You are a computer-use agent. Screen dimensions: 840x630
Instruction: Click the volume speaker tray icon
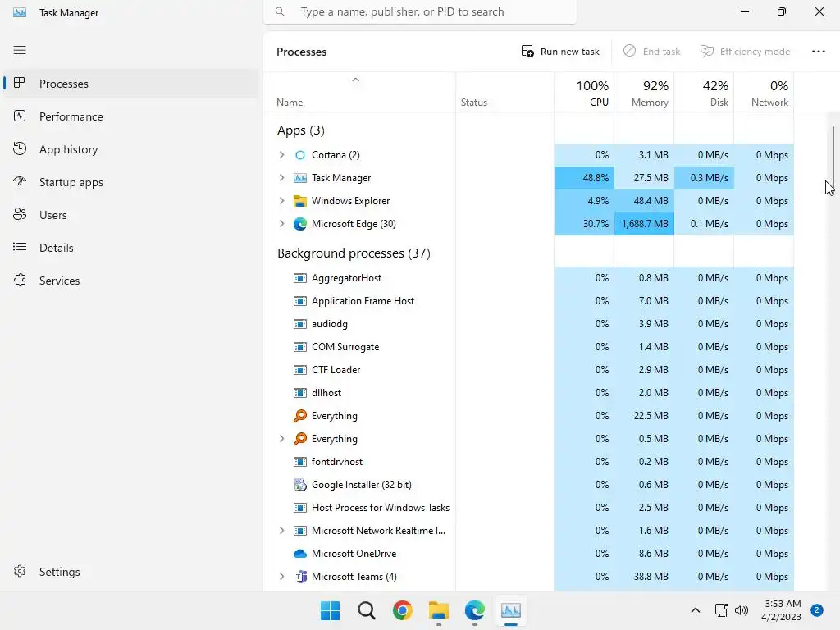742,610
